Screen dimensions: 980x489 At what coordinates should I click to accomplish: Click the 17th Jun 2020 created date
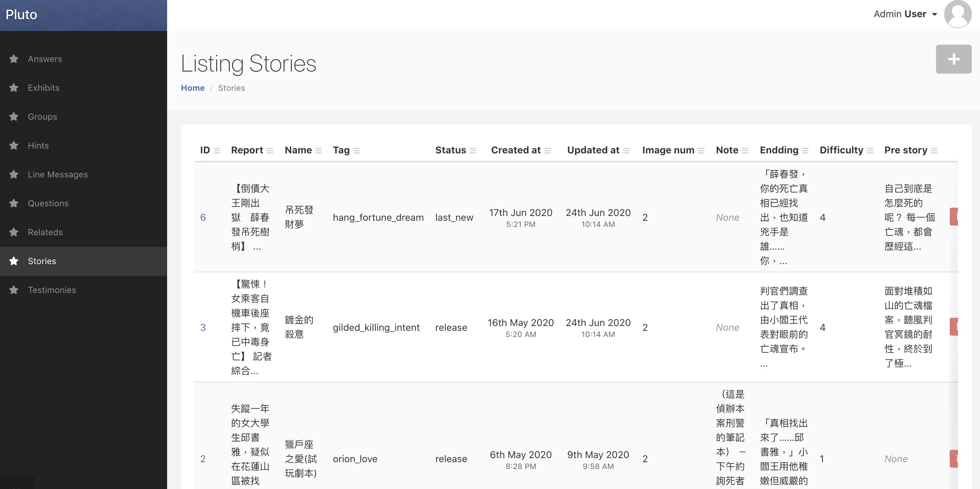(521, 212)
